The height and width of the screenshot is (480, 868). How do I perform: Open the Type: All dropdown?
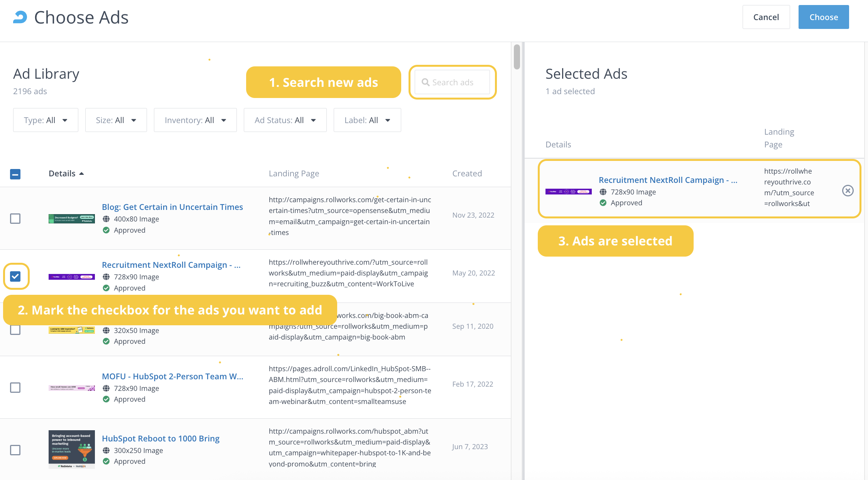coord(46,120)
